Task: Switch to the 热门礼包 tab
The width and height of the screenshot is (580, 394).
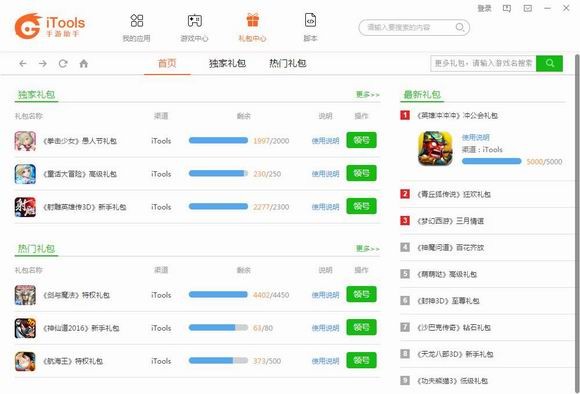Action: (287, 63)
